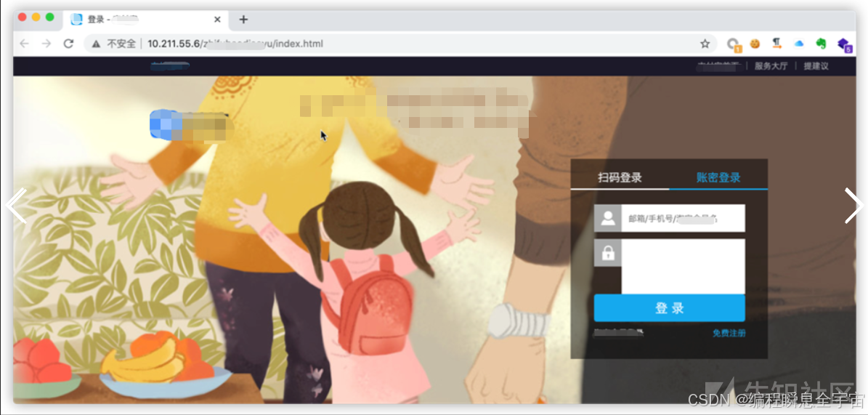Reload the page with the refresh icon

[x=69, y=44]
